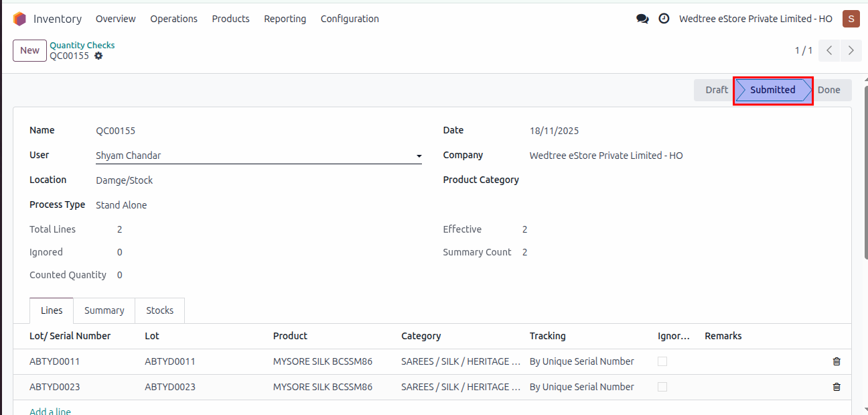The height and width of the screenshot is (415, 868).
Task: Click the Inventory app logo icon
Action: (19, 19)
